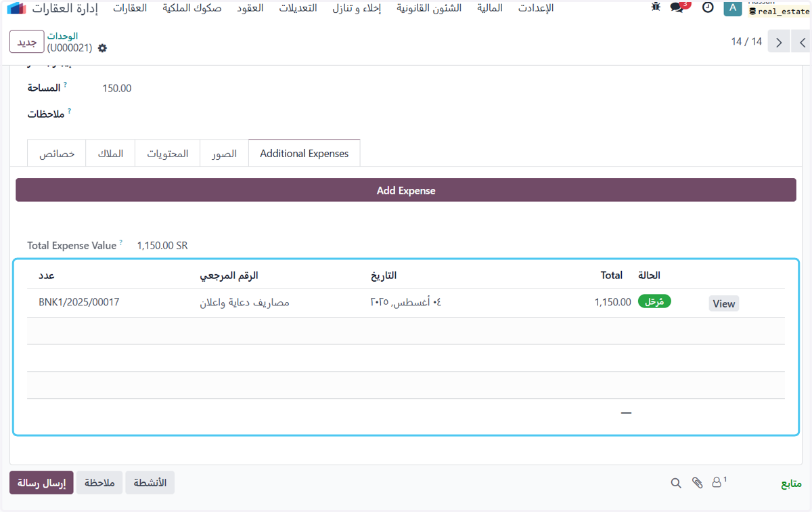Image resolution: width=812 pixels, height=512 pixels.
Task: Go to next record arrow
Action: [x=801, y=42]
